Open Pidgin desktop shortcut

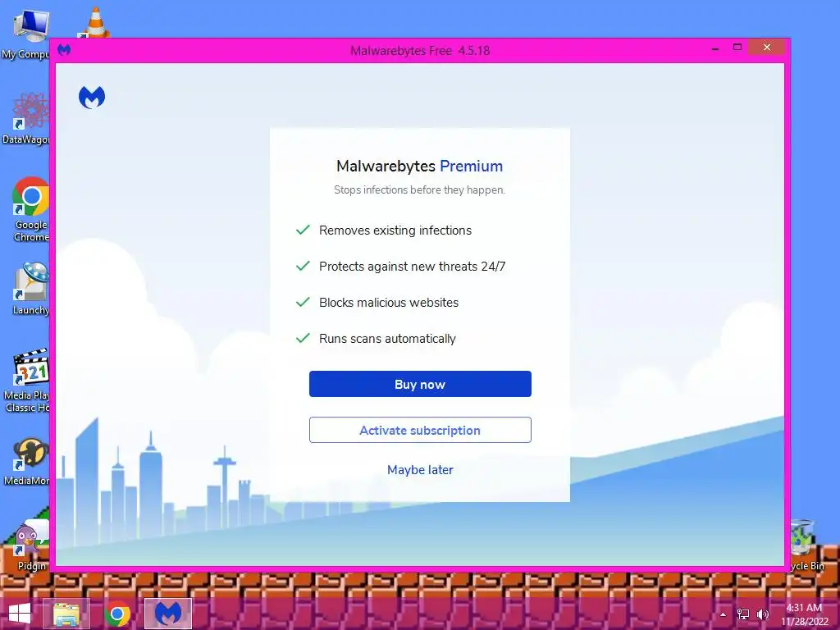pyautogui.click(x=30, y=546)
